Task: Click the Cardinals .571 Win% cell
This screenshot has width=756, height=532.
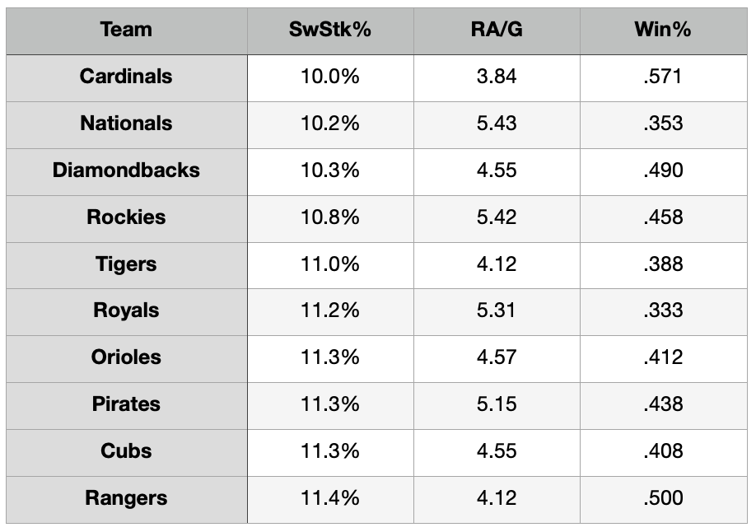Action: coord(663,77)
